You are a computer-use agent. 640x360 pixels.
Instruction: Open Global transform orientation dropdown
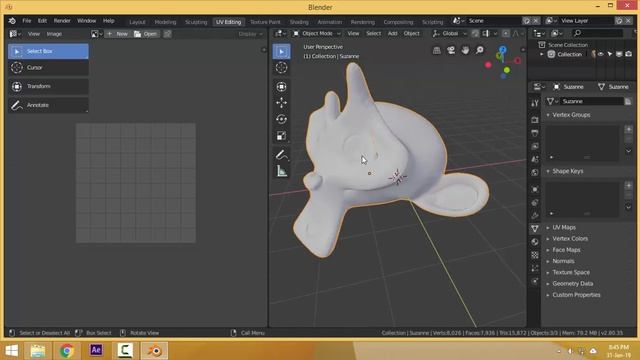(449, 33)
